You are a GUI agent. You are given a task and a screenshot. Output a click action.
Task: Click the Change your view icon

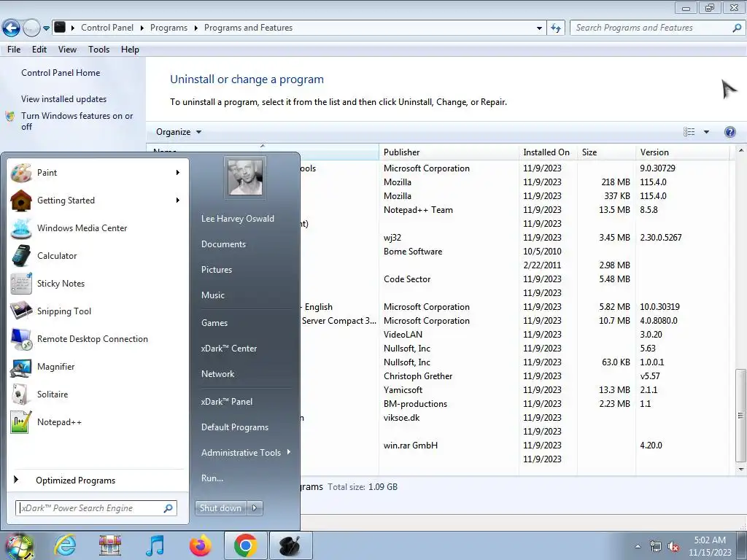click(x=689, y=132)
